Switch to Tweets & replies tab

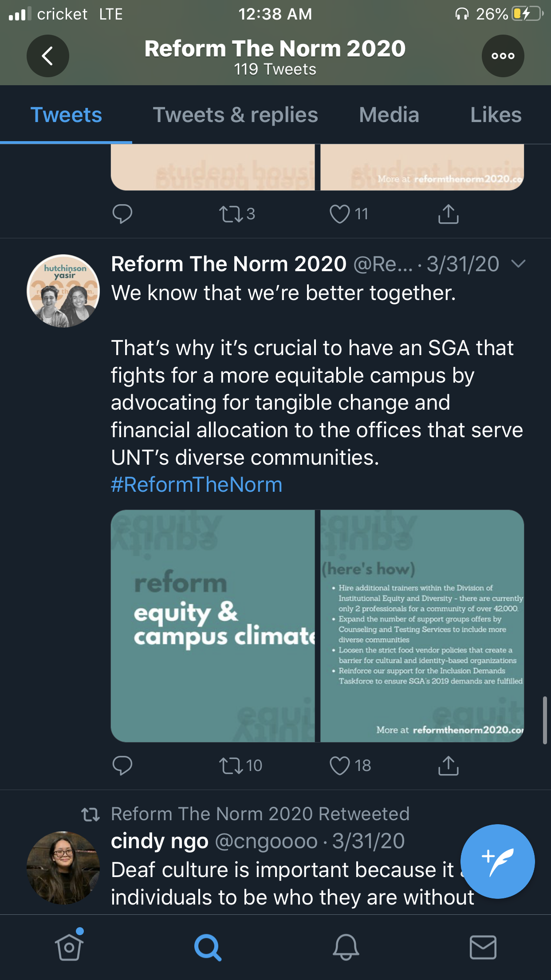point(235,115)
